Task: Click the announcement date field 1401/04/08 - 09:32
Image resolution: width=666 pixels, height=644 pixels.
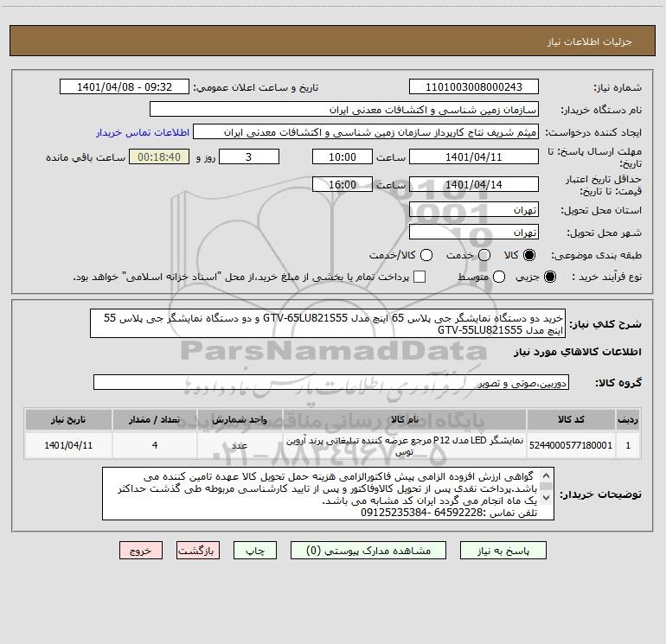Action: point(125,87)
